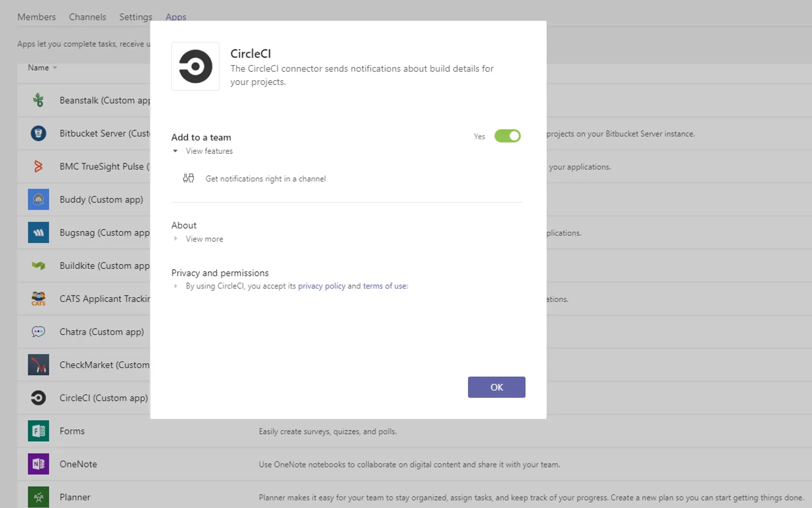The height and width of the screenshot is (508, 812).
Task: Click the Buddy app icon
Action: 39,199
